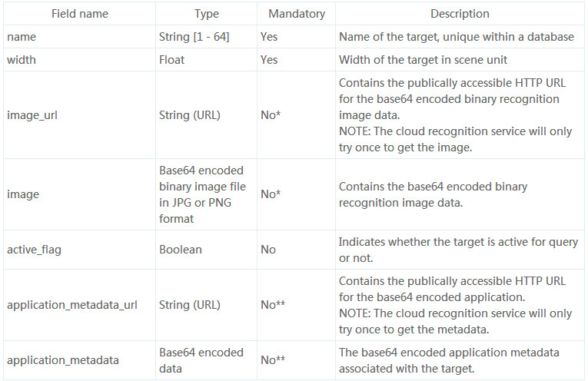Image resolution: width=588 pixels, height=381 pixels.
Task: Click the Float type cell
Action: point(171,60)
